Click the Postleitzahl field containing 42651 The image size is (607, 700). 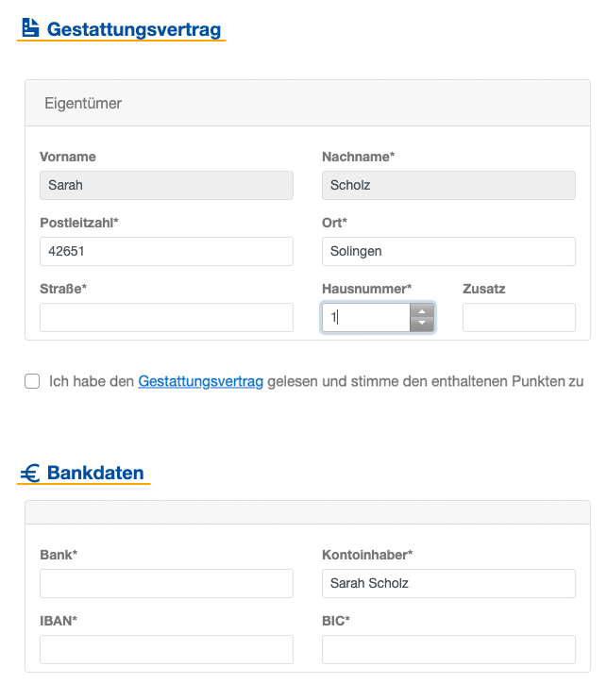(166, 251)
